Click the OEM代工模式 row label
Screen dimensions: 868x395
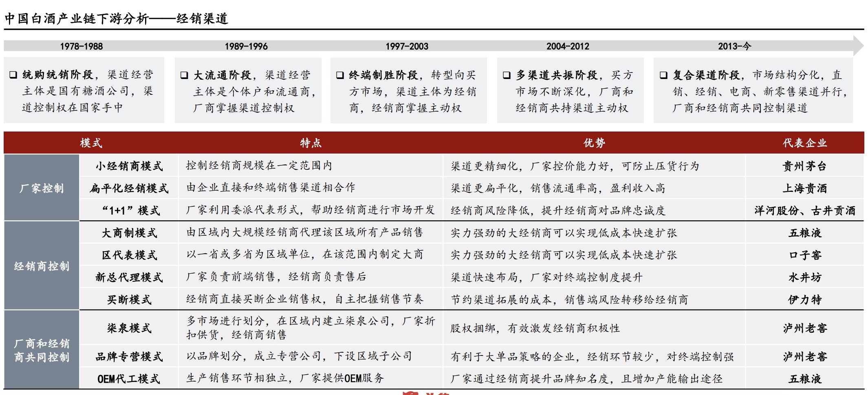click(x=129, y=379)
